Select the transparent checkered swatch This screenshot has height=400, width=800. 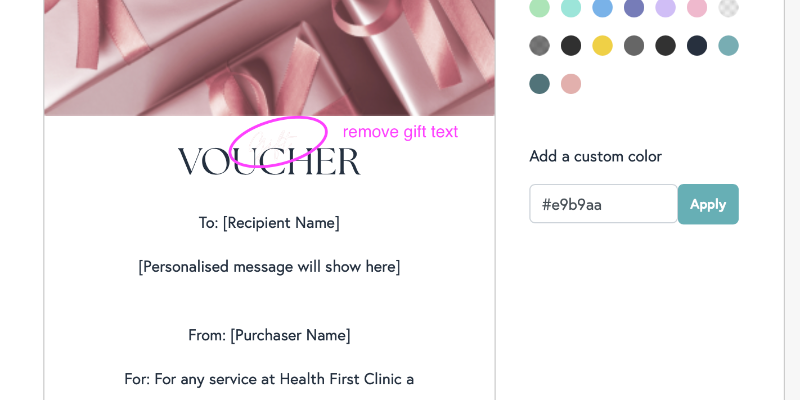pos(729,7)
